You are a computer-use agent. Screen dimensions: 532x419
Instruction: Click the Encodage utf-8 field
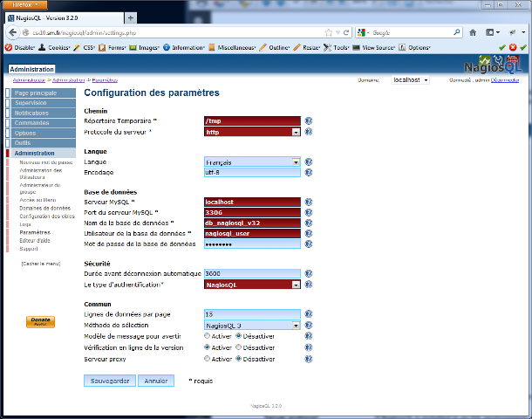click(x=252, y=173)
